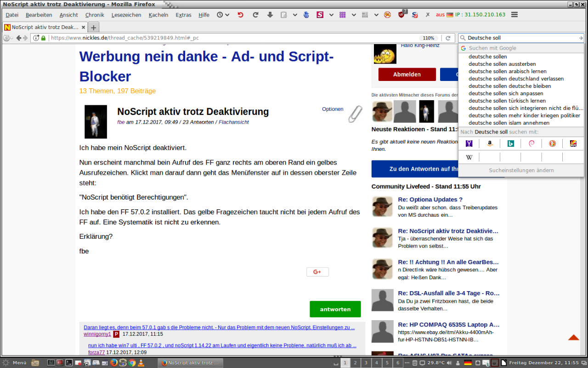Click the clipboard paste toolbar icon

coord(284,15)
